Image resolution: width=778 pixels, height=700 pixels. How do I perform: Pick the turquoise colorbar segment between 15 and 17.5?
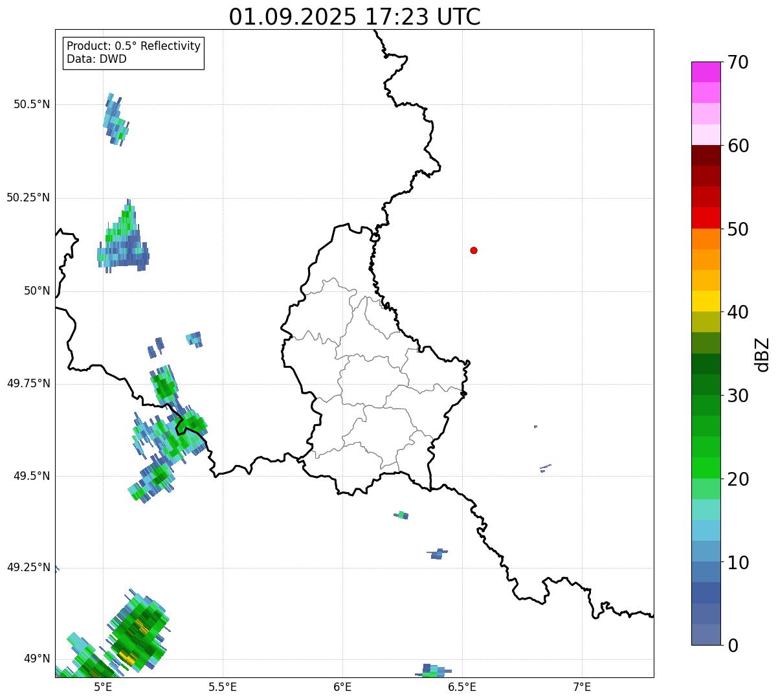pos(706,510)
